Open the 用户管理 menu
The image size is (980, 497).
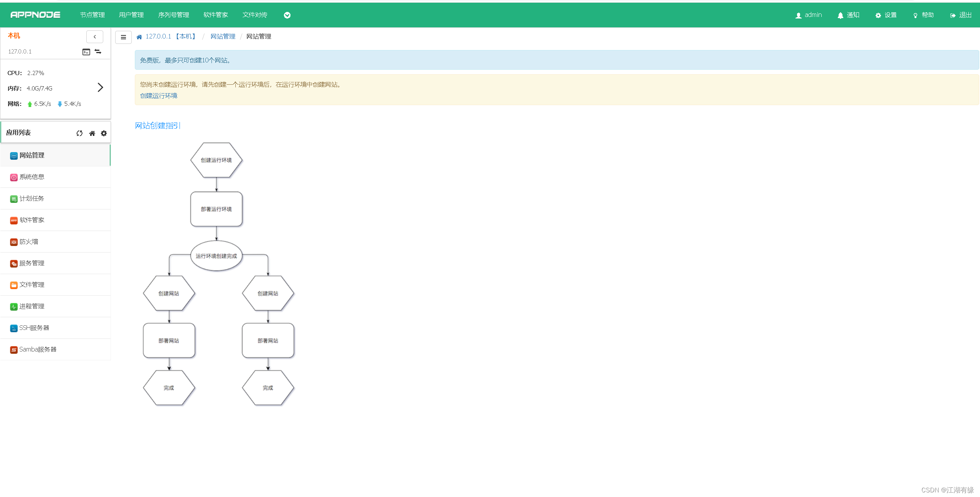(131, 15)
